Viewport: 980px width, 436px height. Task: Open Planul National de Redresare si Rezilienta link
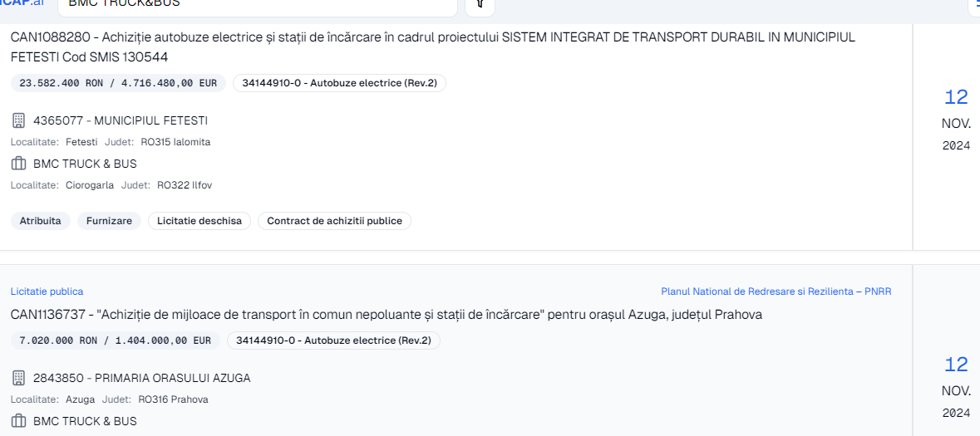pyautogui.click(x=776, y=291)
